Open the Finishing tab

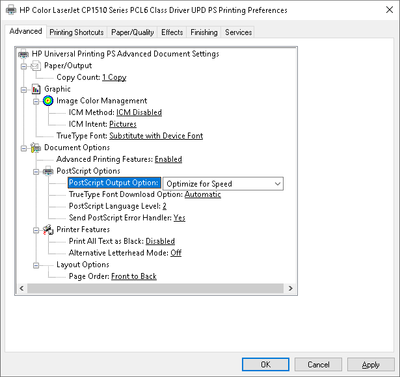[x=204, y=32]
